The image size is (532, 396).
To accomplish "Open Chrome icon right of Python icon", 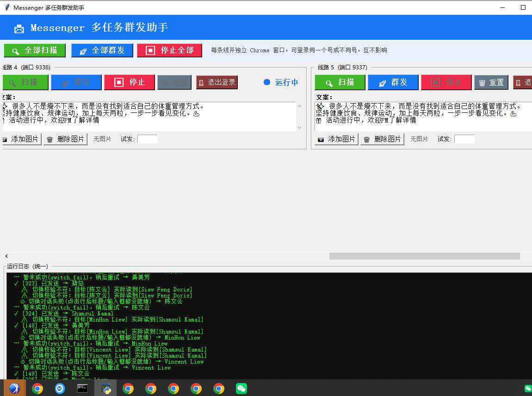I will pos(128,389).
